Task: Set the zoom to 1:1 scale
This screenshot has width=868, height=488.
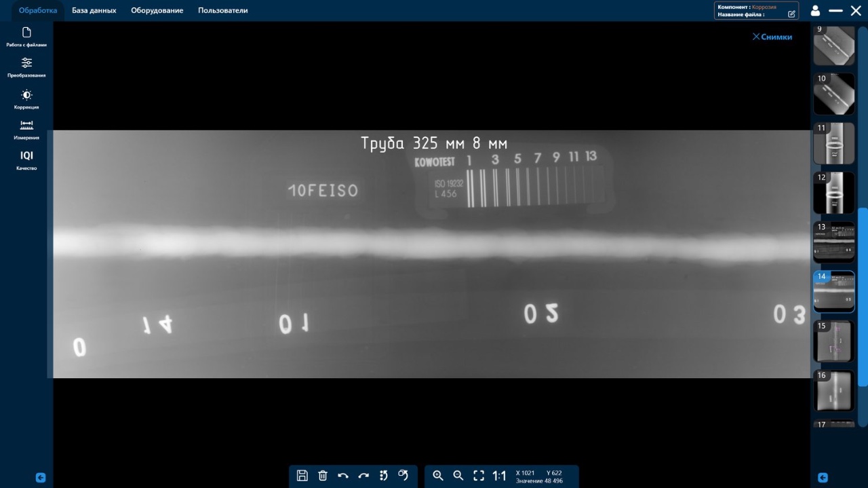Action: [499, 476]
